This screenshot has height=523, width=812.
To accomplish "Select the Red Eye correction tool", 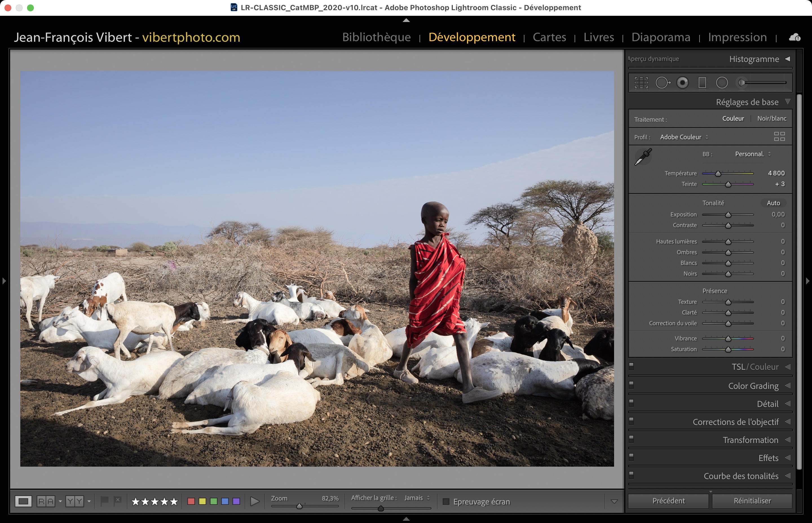I will coord(682,83).
